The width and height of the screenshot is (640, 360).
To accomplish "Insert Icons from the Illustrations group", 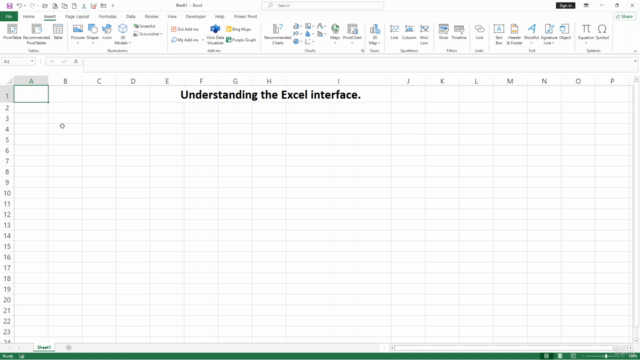I will (x=107, y=32).
